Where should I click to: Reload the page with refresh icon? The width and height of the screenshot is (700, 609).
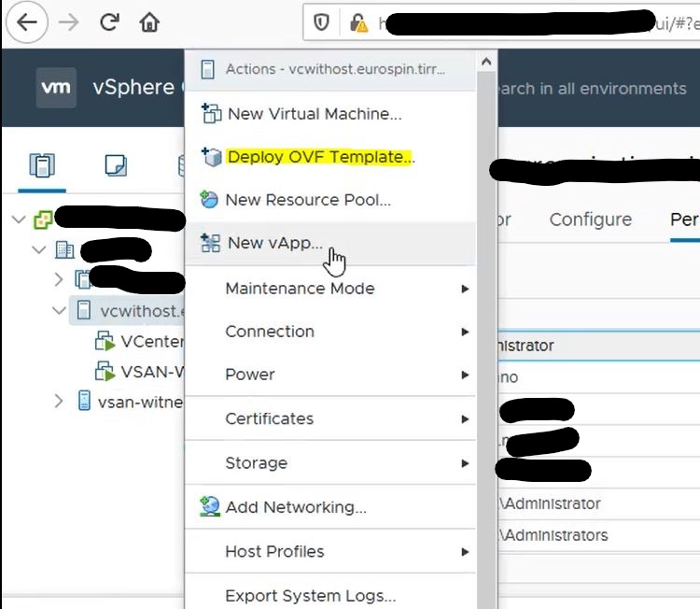click(x=109, y=21)
